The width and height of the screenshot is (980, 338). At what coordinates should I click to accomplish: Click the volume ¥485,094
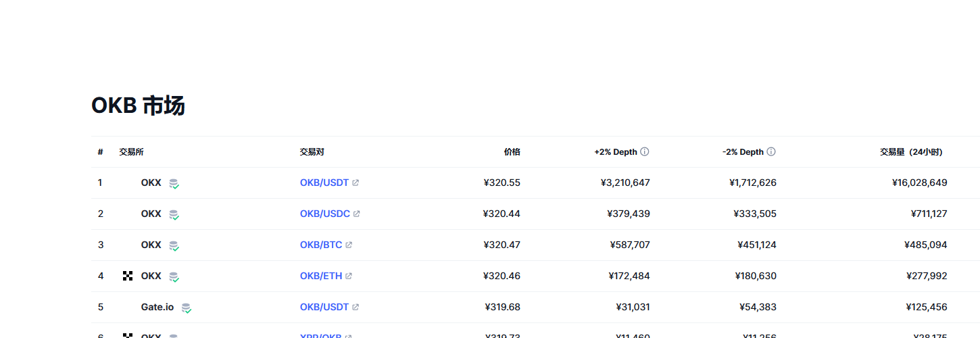[926, 245]
